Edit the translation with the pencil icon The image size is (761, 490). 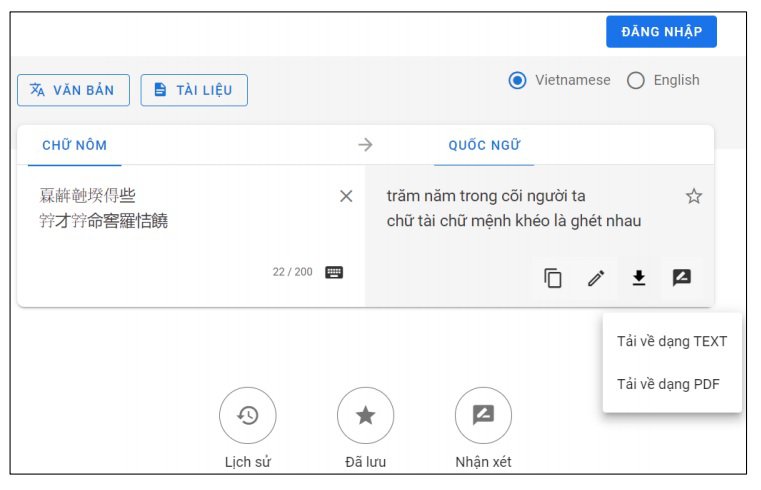pos(596,278)
